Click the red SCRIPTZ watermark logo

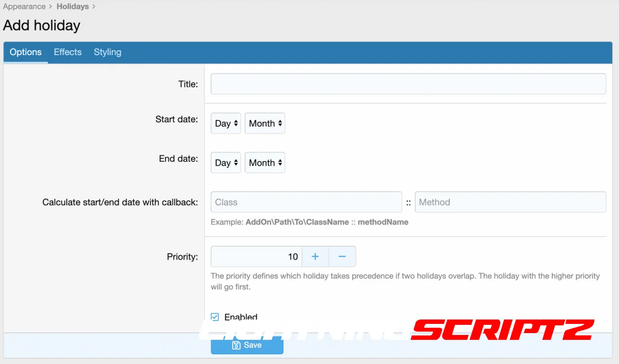(502, 330)
